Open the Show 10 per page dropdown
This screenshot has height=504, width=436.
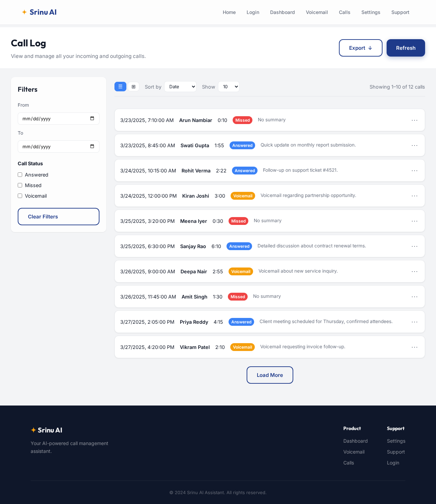229,87
